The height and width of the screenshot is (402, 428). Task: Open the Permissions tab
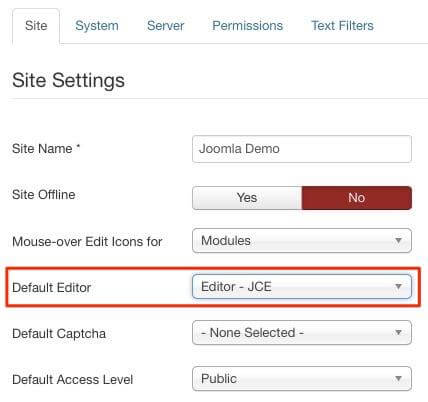point(247,26)
